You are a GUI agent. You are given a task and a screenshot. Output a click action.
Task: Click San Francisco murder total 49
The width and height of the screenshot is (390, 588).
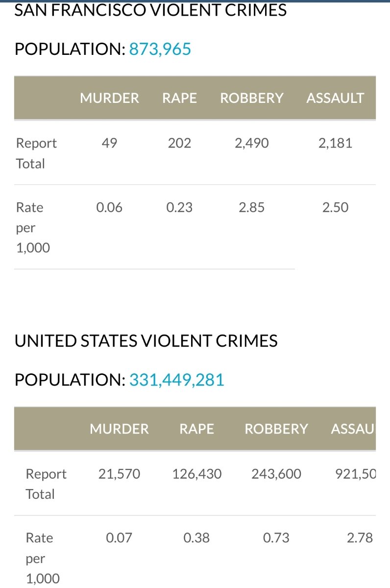tap(109, 143)
